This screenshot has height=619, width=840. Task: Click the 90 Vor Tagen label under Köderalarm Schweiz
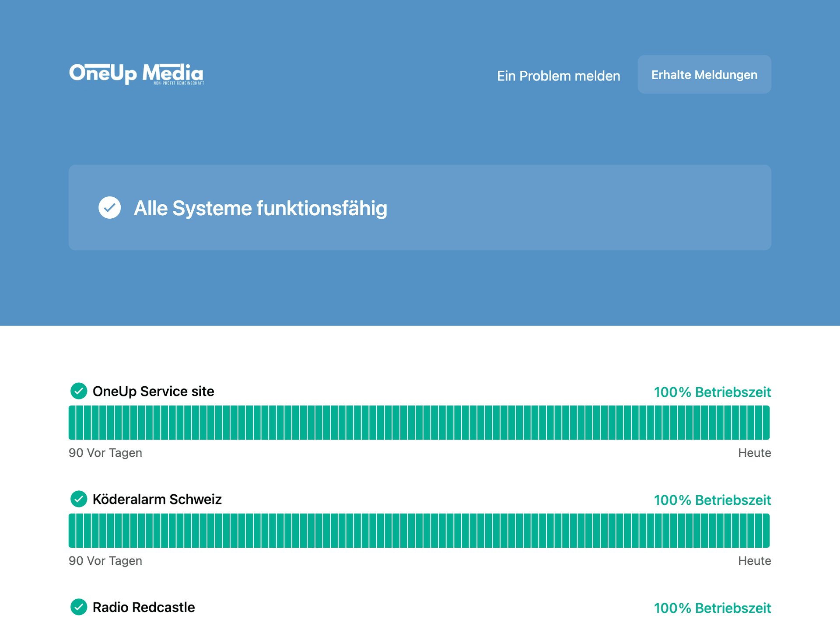(x=105, y=561)
